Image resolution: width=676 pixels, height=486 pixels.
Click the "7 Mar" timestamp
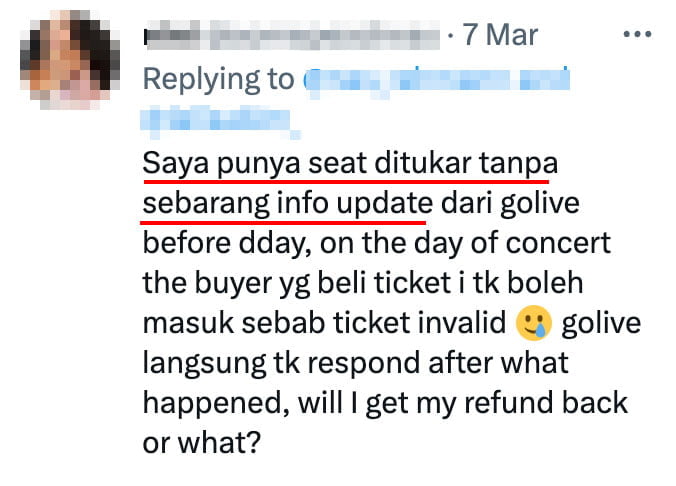(x=500, y=34)
